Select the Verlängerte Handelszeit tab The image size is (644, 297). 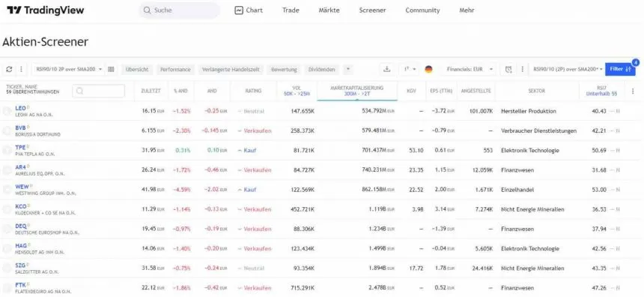[231, 70]
